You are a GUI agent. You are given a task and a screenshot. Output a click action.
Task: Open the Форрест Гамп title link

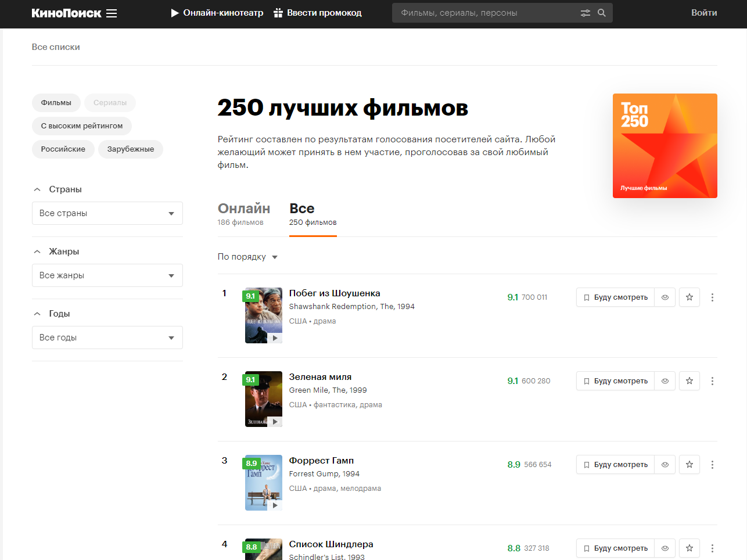pos(321,461)
